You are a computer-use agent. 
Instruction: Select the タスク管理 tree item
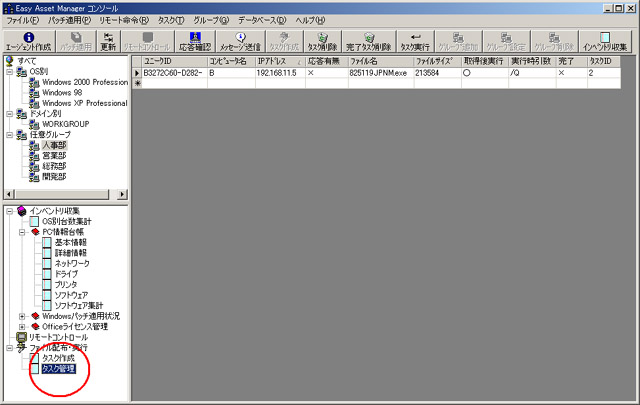(59, 369)
